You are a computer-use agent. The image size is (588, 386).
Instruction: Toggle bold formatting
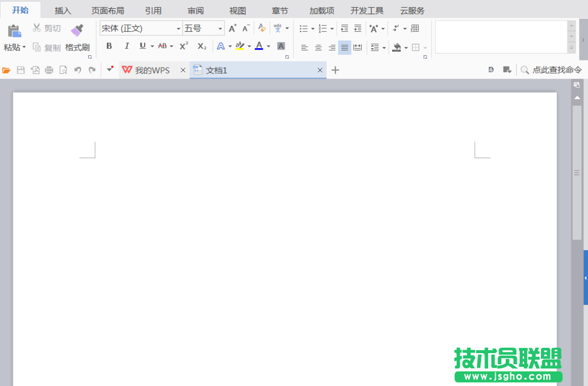pyautogui.click(x=109, y=46)
